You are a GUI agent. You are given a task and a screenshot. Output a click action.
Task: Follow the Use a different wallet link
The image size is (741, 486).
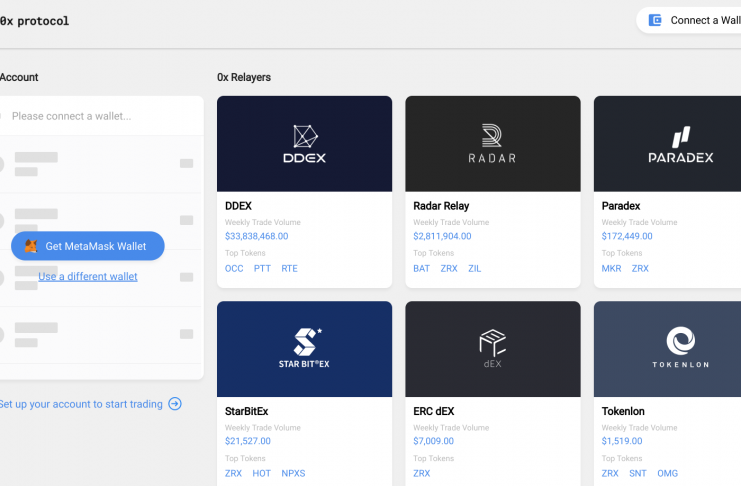point(88,277)
